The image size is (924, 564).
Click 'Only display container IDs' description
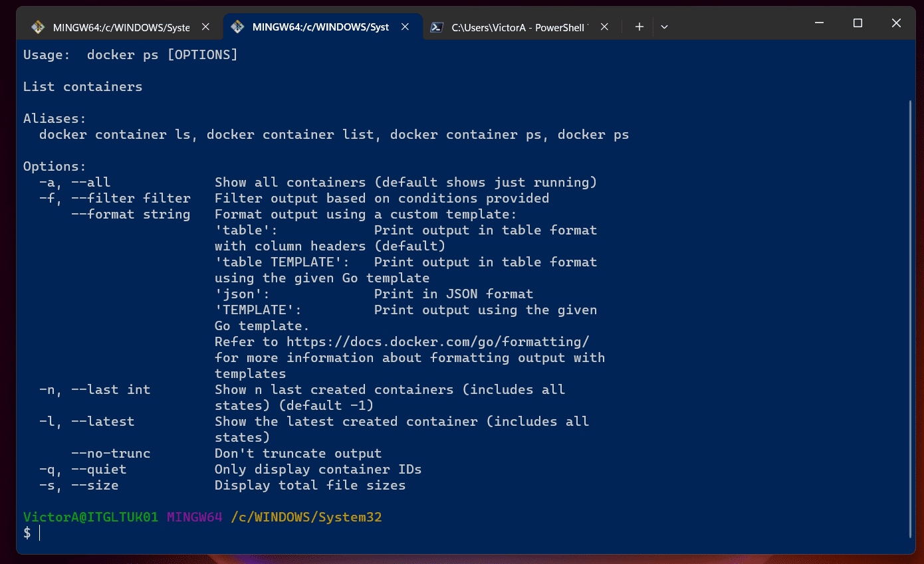(318, 469)
